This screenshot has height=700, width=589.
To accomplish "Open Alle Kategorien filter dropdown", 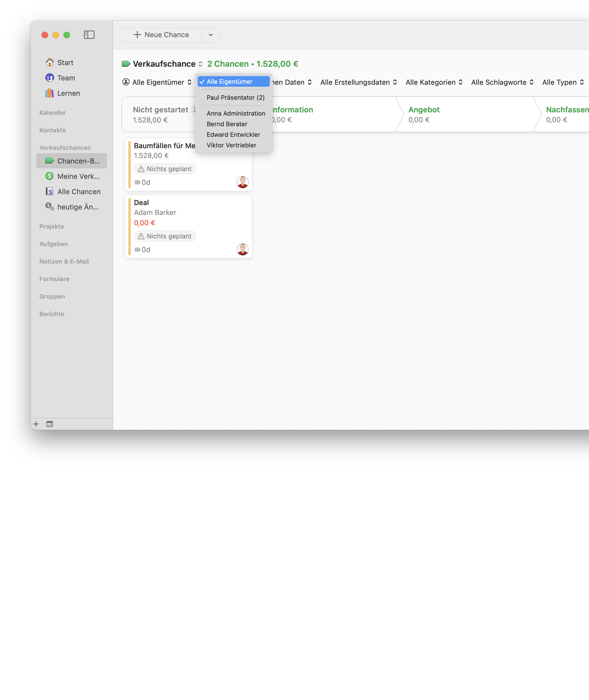I will pyautogui.click(x=433, y=82).
